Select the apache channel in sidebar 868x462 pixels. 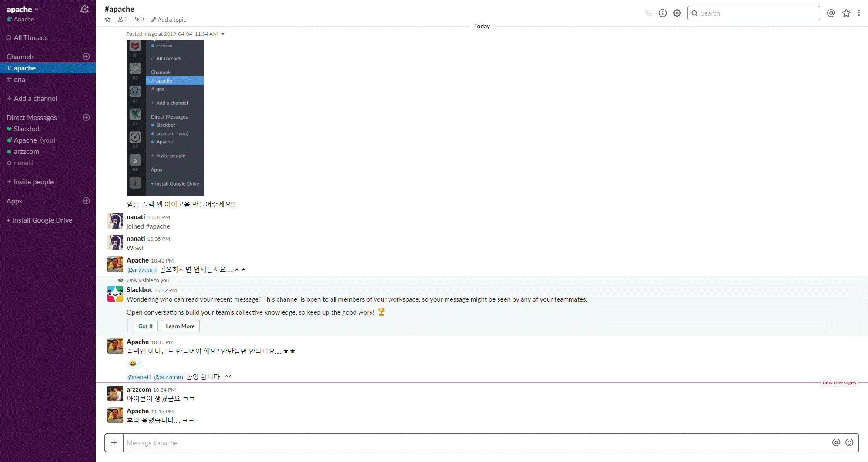tap(48, 68)
